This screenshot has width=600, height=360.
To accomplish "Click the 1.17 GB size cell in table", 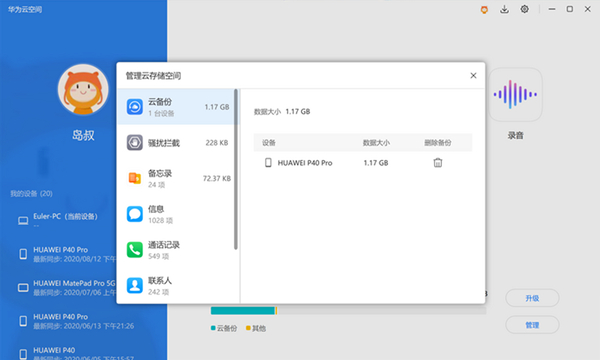I will pyautogui.click(x=376, y=163).
